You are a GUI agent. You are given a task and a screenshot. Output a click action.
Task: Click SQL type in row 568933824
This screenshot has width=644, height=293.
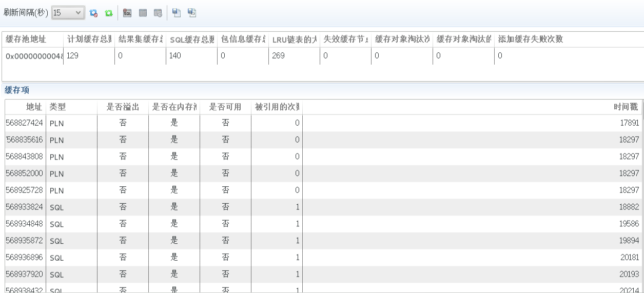click(57, 207)
